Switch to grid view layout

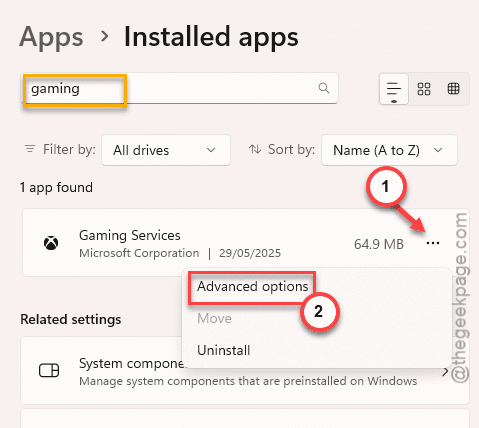[x=424, y=89]
